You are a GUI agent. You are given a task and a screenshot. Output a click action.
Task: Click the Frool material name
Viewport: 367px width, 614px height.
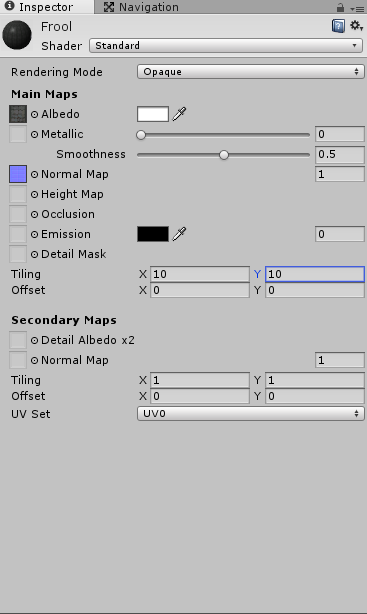click(56, 27)
